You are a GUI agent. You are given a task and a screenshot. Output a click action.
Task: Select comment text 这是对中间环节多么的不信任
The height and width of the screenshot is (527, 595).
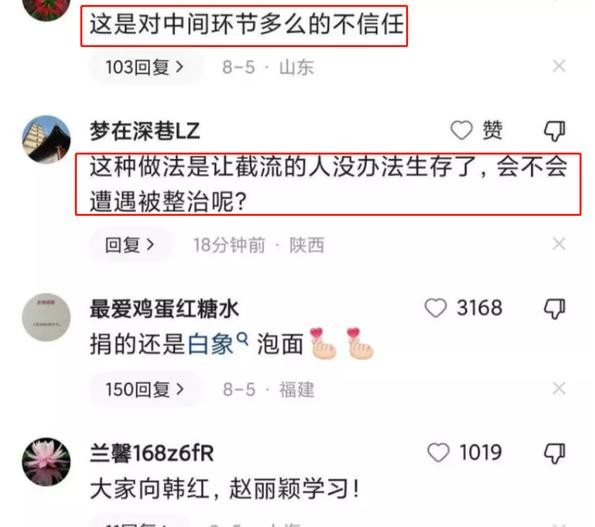tap(246, 24)
